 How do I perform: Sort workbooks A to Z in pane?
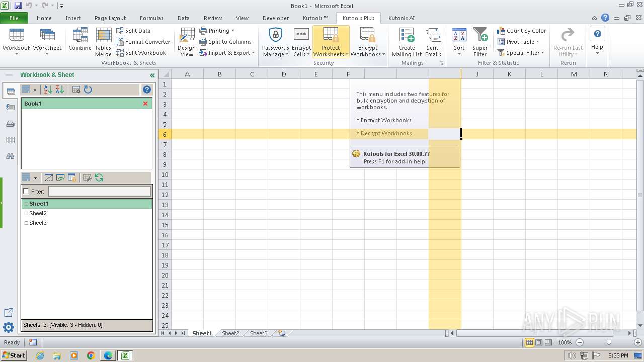pos(48,89)
